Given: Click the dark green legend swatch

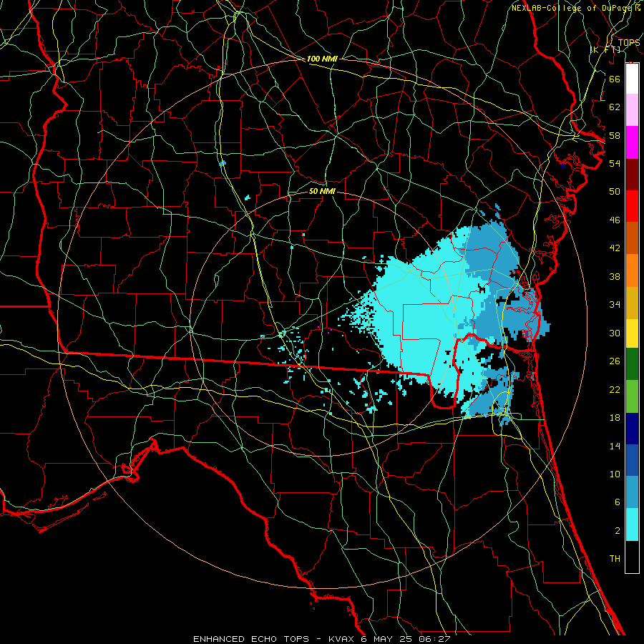Looking at the screenshot, I should [x=632, y=364].
